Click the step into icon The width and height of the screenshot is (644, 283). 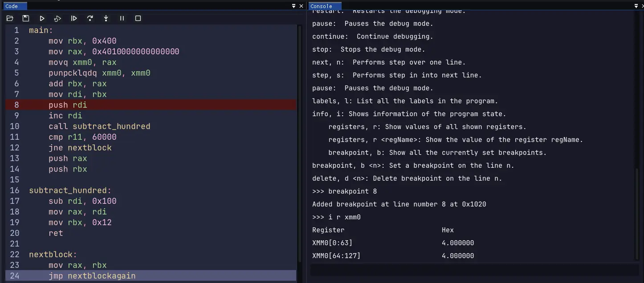click(x=106, y=18)
